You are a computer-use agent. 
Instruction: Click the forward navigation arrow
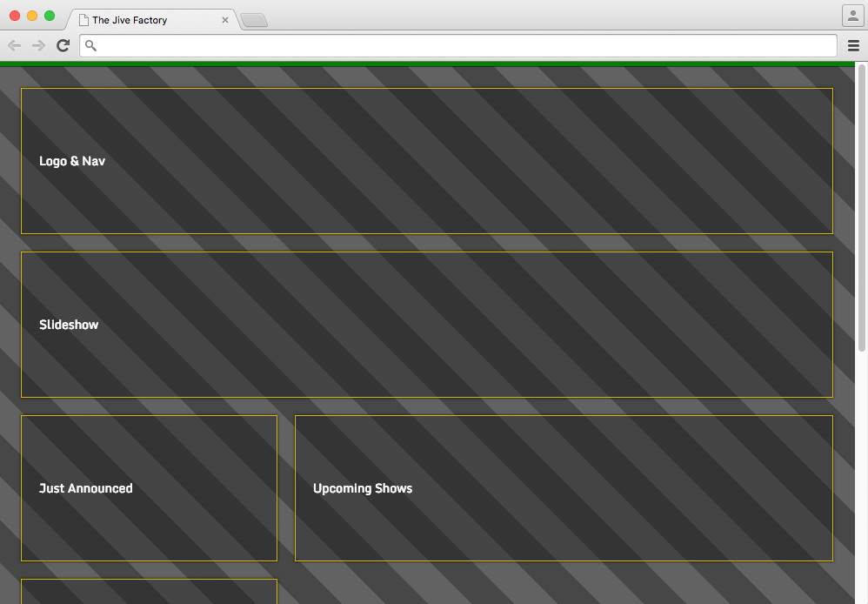click(x=37, y=45)
